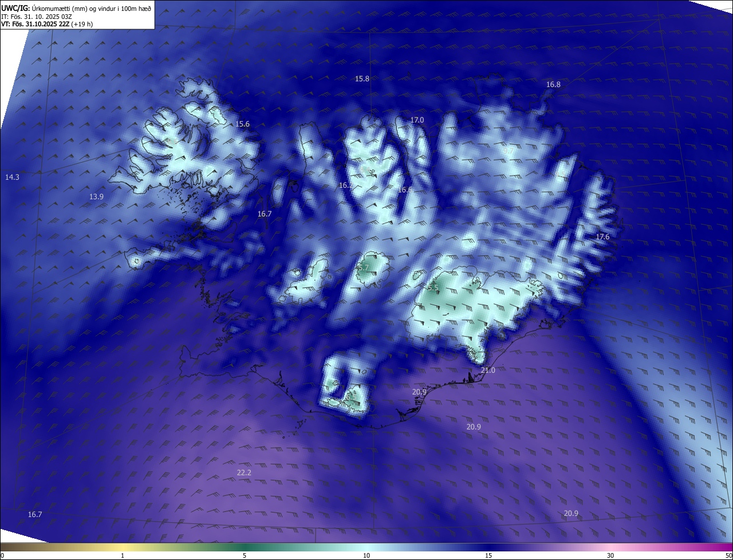Viewport: 733px width, 560px height.
Task: Click the colour bar tick label 30
Action: pyautogui.click(x=610, y=555)
